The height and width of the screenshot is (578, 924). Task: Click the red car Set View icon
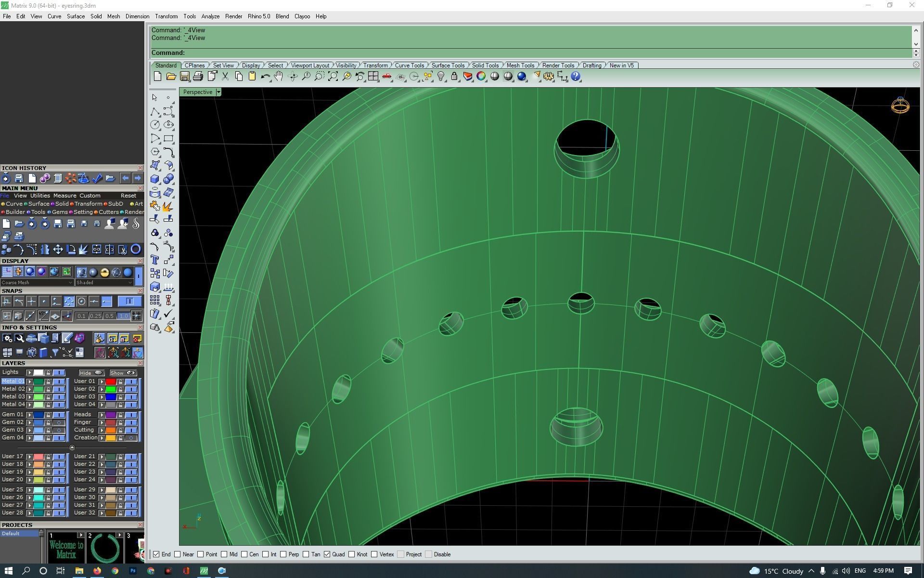coord(386,76)
